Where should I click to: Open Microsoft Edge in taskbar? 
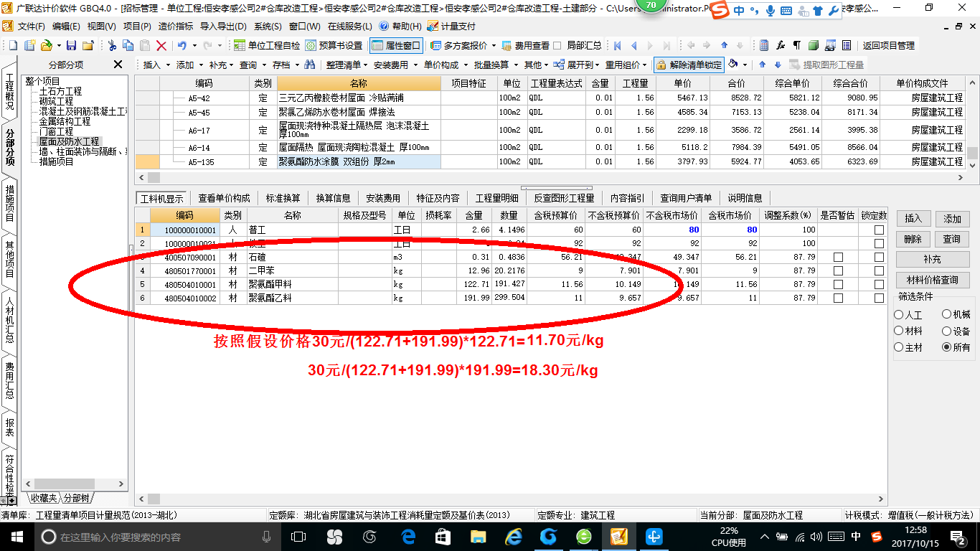pyautogui.click(x=409, y=537)
